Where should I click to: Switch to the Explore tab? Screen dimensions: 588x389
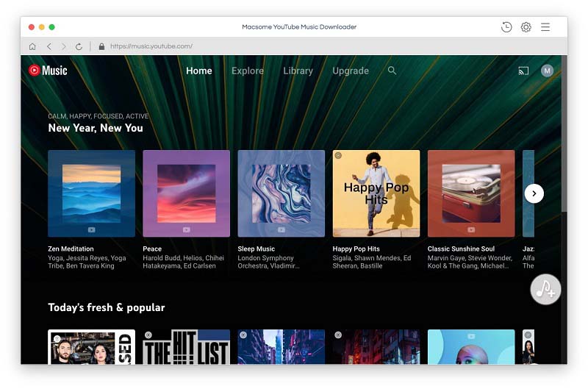click(x=248, y=71)
